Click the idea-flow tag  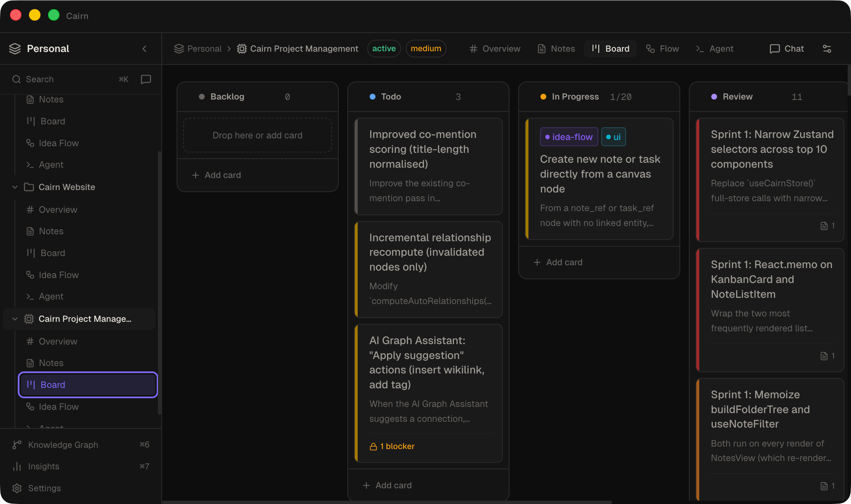pyautogui.click(x=569, y=137)
